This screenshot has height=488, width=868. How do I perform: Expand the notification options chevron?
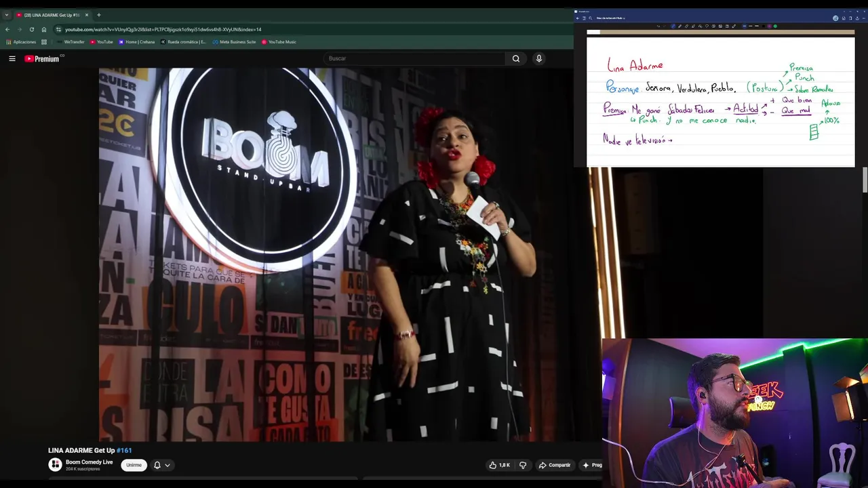167,465
